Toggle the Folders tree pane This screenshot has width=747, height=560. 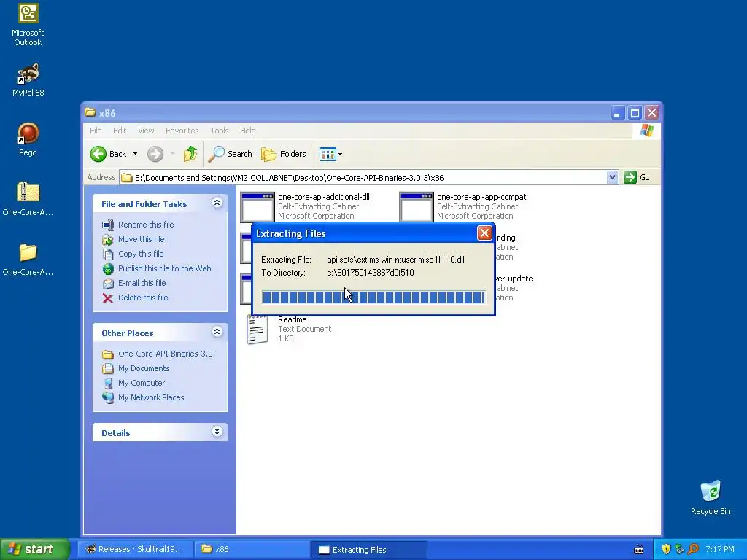pyautogui.click(x=284, y=154)
